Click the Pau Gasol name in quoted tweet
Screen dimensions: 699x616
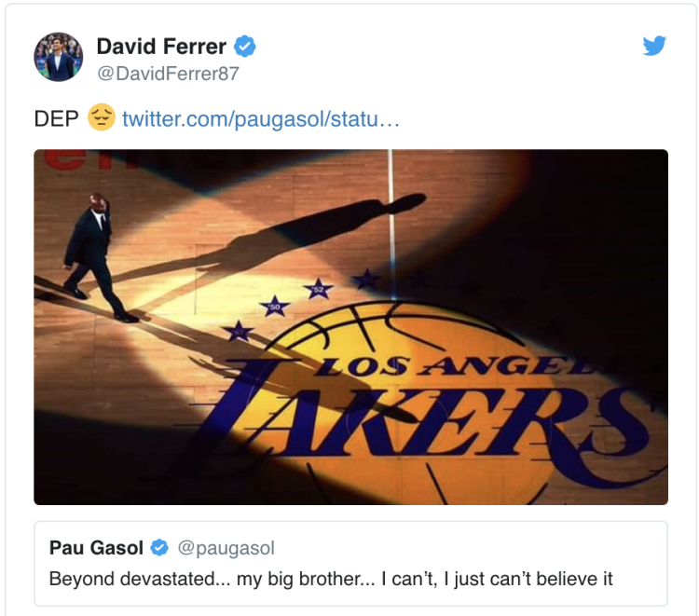[97, 548]
